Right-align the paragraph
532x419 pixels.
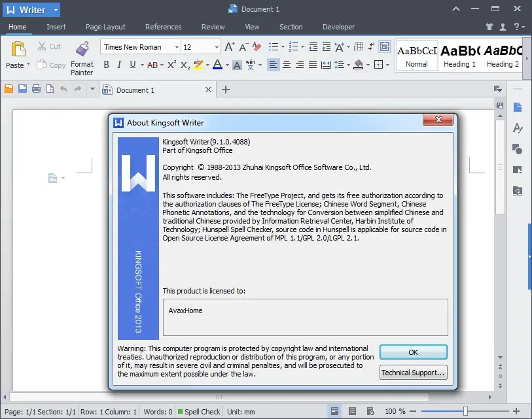[x=300, y=65]
